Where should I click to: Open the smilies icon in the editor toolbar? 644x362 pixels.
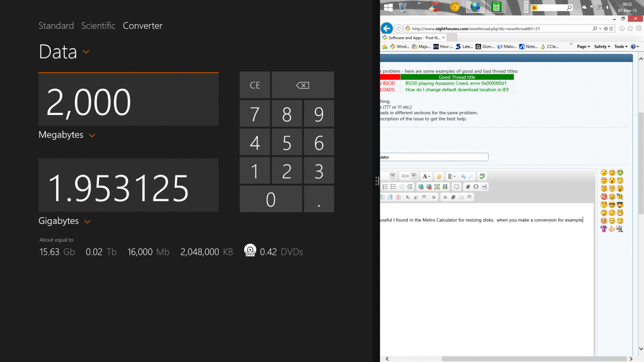pos(439,176)
